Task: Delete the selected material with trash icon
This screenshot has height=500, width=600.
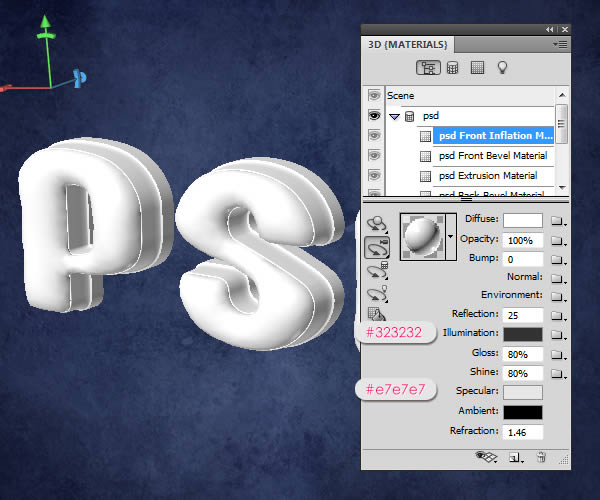Action: coord(541,457)
